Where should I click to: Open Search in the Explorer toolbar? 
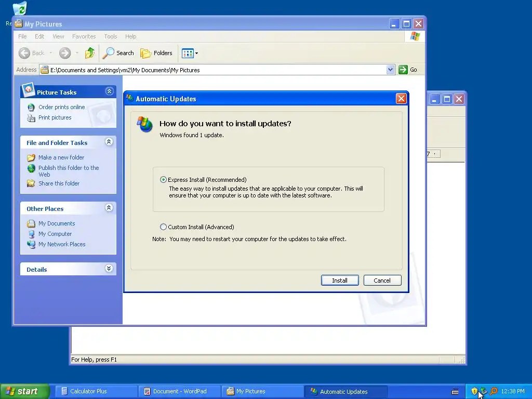(x=118, y=53)
